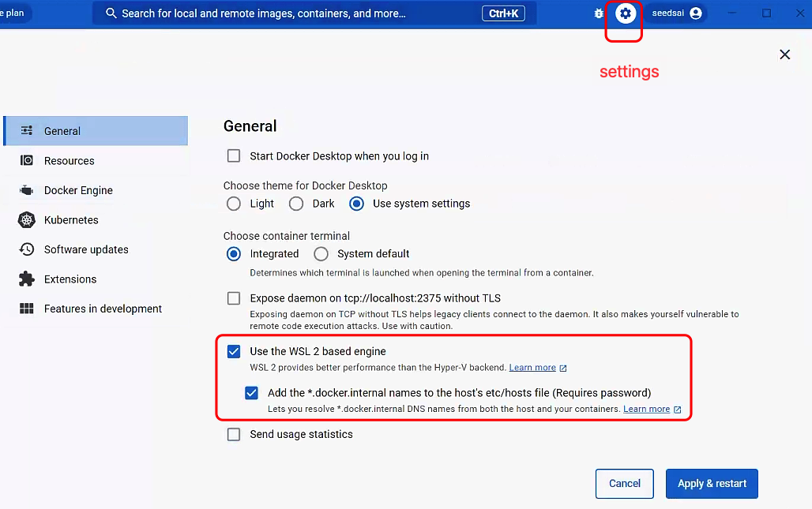Click Apply & restart button
The width and height of the screenshot is (812, 509).
(x=712, y=484)
